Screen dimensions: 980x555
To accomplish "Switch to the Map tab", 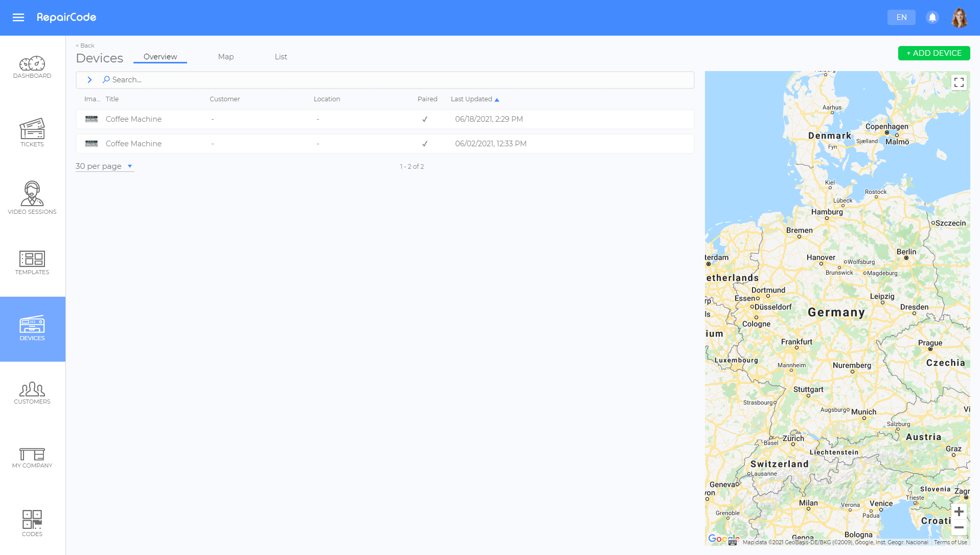I will click(x=225, y=57).
